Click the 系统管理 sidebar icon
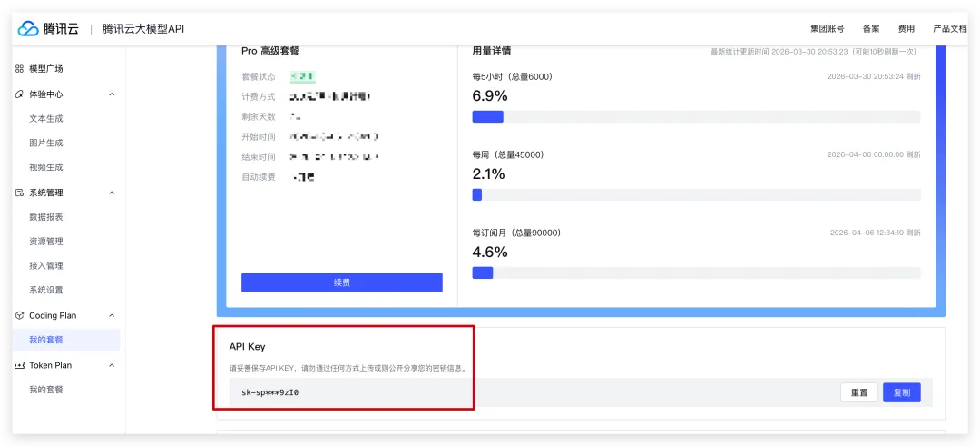Viewport: 980px width, 446px height. pos(19,193)
